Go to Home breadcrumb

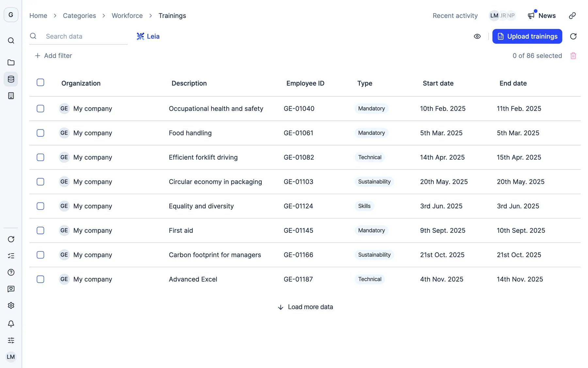coord(38,16)
